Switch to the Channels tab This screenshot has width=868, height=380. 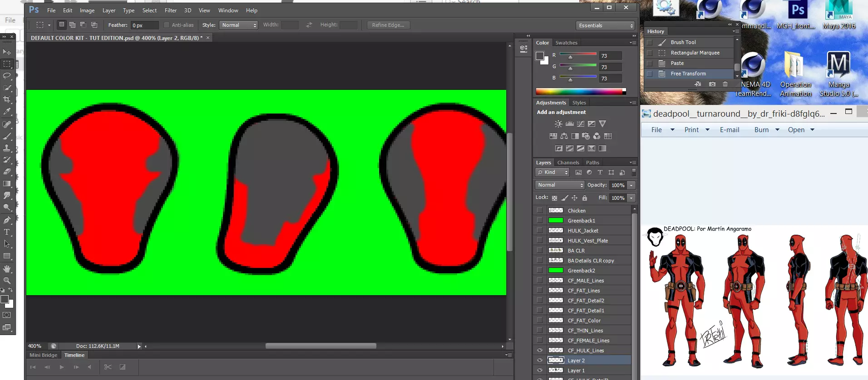point(568,163)
